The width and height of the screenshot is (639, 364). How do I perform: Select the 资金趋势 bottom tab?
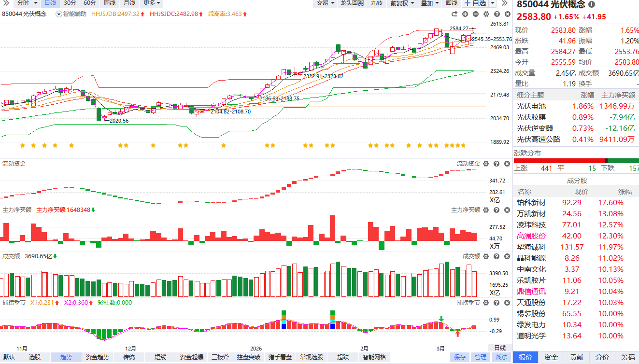pyautogui.click(x=97, y=357)
